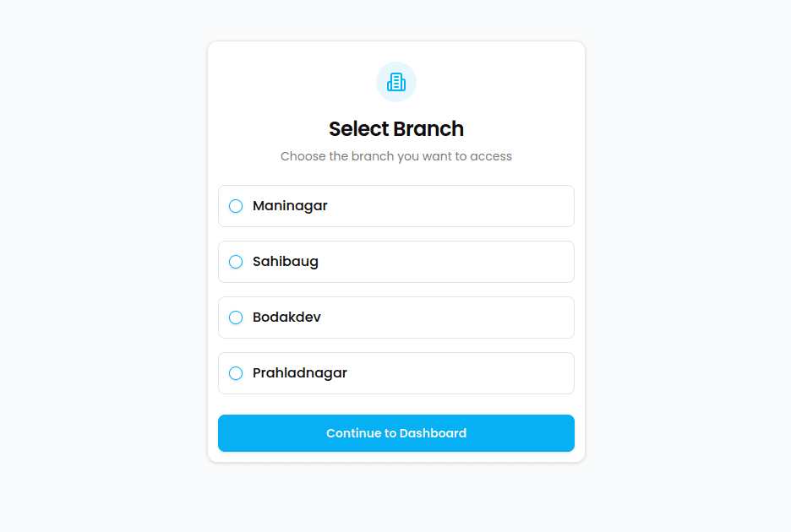Choose Maninagar as your branch
Image resolution: width=791 pixels, height=532 pixels.
(395, 205)
